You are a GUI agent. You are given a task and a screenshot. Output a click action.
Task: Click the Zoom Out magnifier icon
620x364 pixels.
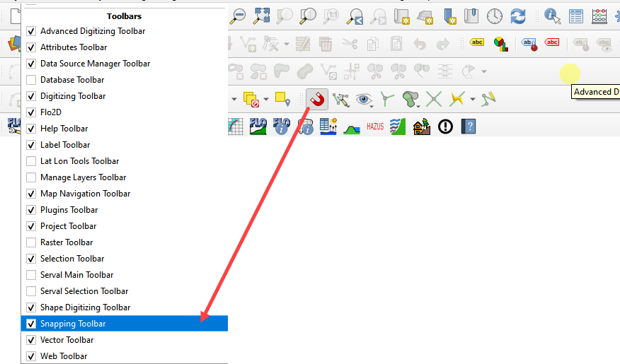239,16
